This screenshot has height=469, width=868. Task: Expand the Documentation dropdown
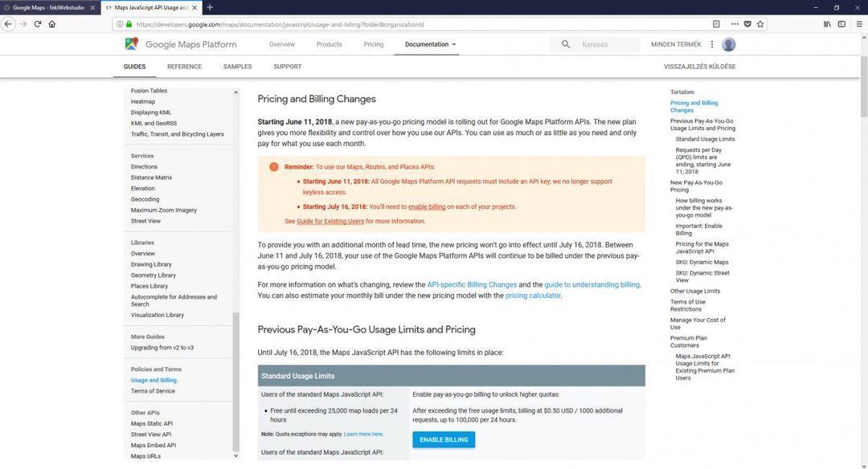click(430, 44)
